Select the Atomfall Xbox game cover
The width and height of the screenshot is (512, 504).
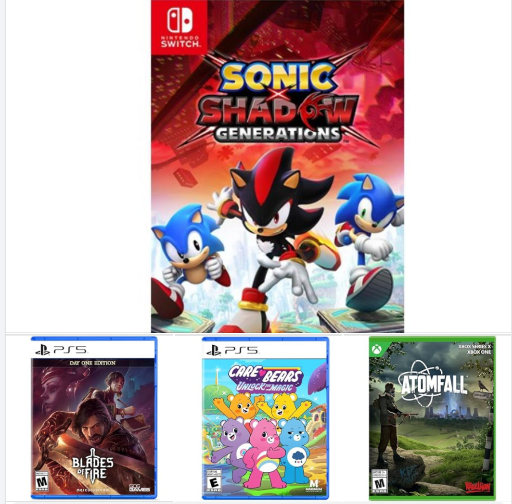[432, 418]
